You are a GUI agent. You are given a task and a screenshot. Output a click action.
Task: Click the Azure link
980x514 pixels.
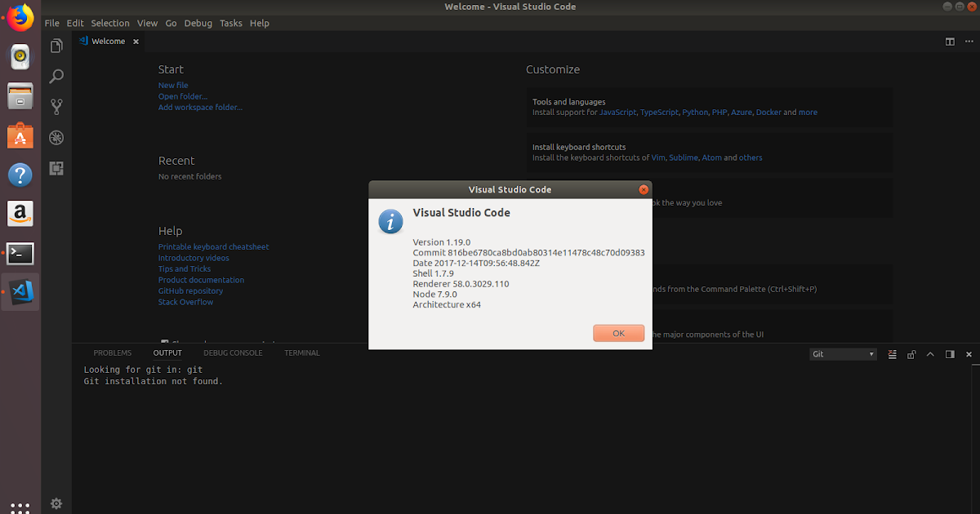point(742,113)
